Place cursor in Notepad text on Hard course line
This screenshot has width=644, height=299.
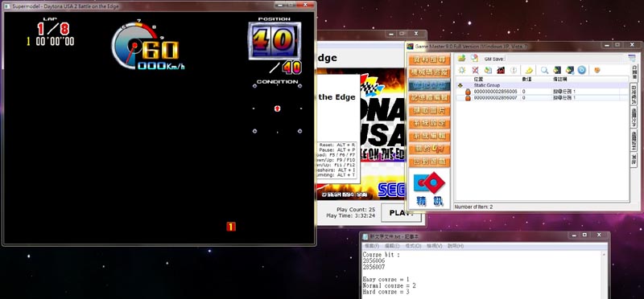click(386, 292)
